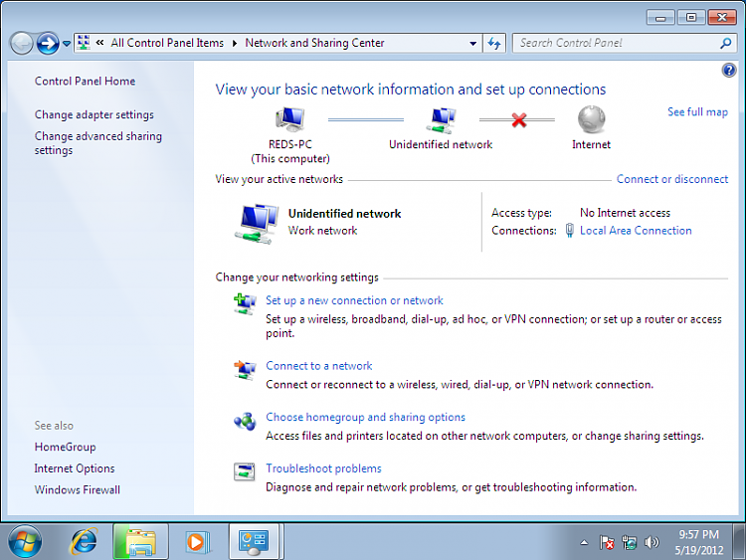Click the Control Panel address bar icon
The height and width of the screenshot is (560, 746).
click(84, 43)
